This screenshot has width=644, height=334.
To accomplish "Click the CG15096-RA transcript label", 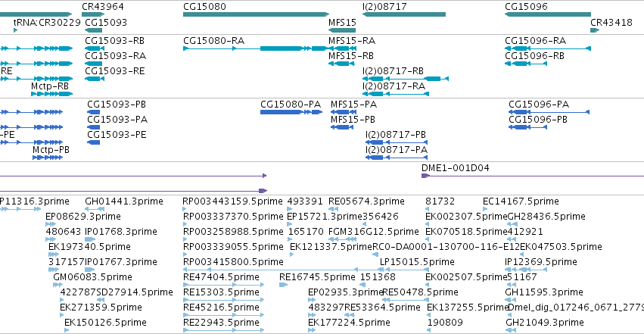I will (535, 41).
